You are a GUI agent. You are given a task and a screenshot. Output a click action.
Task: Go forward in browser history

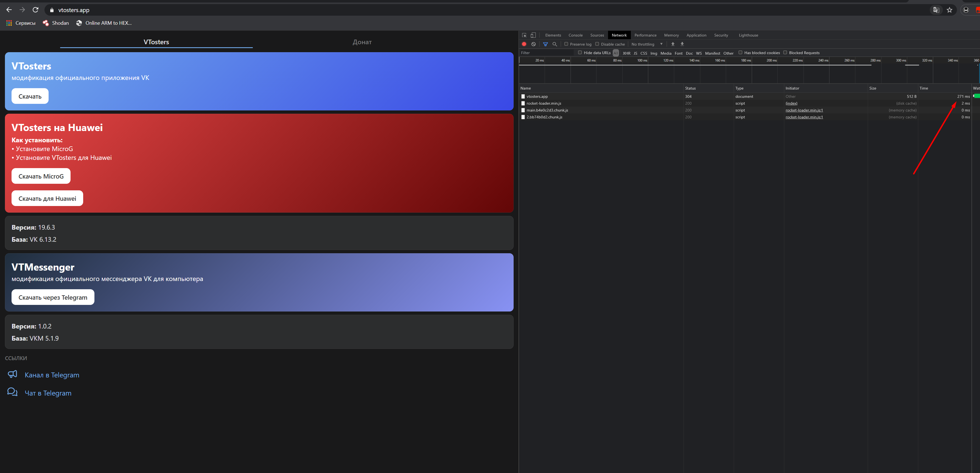(x=22, y=10)
